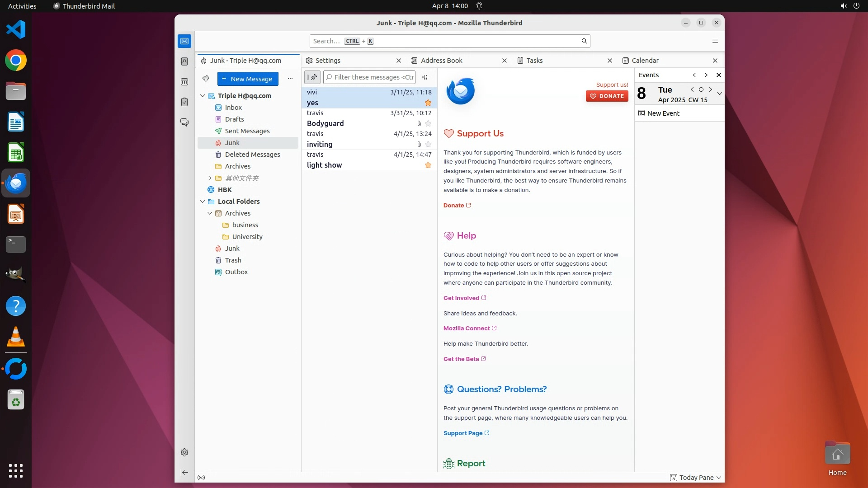
Task: Open the Thunderbird app menu hamburger icon
Action: pyautogui.click(x=715, y=41)
